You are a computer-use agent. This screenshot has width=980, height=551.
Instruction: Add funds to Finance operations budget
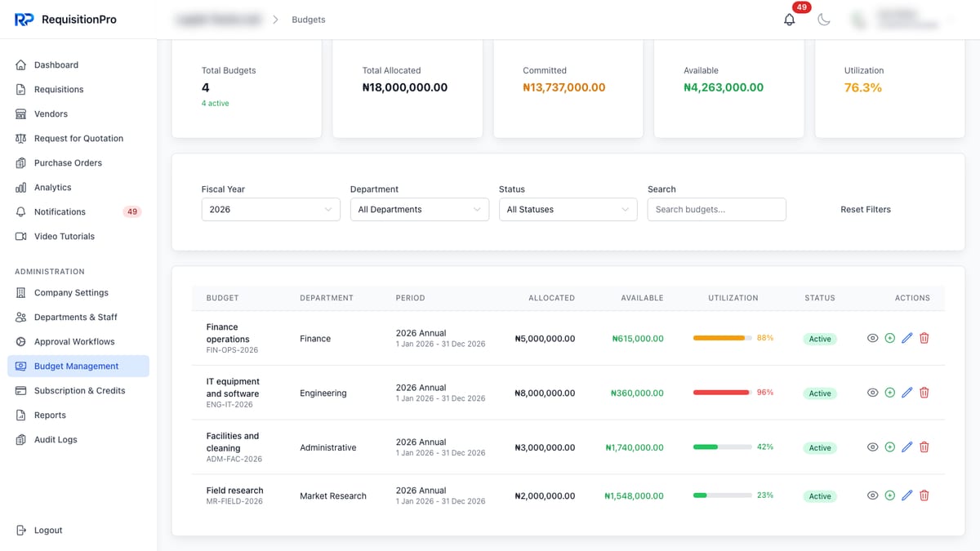890,338
